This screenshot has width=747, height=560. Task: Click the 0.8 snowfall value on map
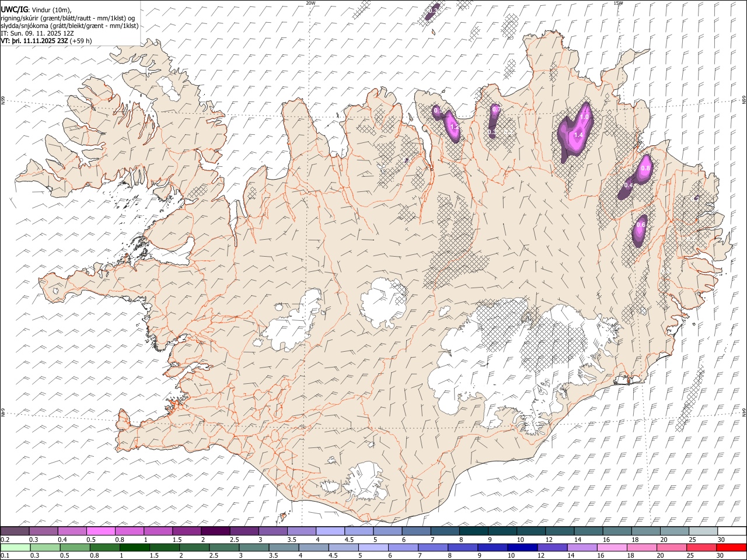click(x=645, y=169)
